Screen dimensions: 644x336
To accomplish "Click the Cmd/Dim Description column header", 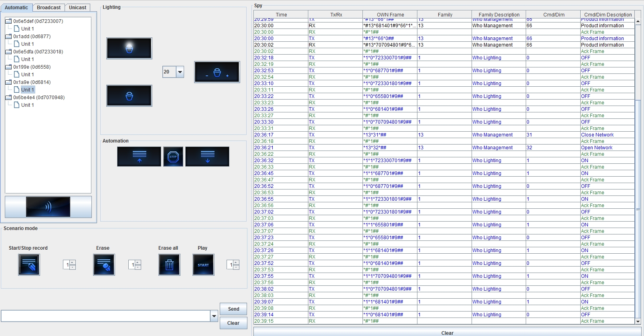I will (x=608, y=14).
